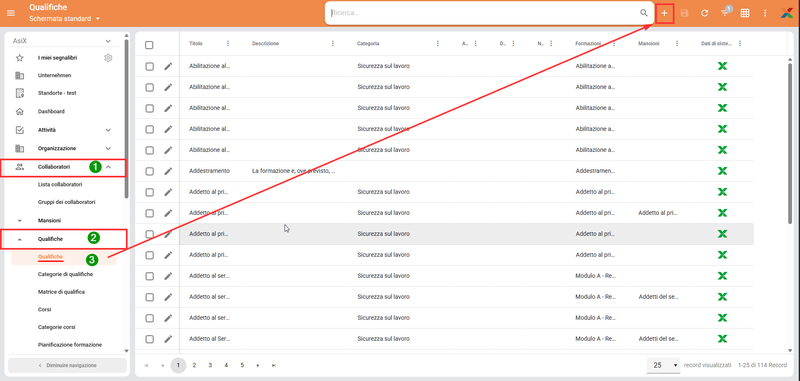Open Categoria column options menu
Screen dimensions: 800x381
438,44
